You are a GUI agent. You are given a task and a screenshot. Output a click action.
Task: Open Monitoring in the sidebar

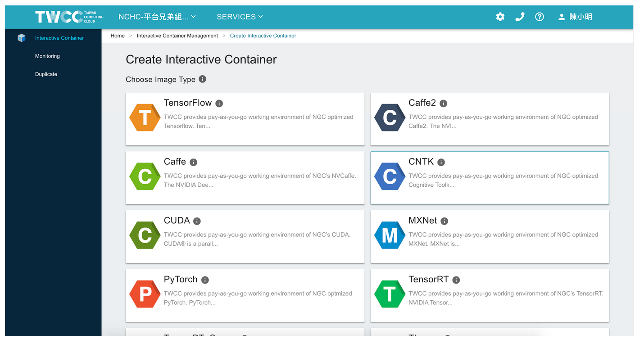(x=47, y=56)
